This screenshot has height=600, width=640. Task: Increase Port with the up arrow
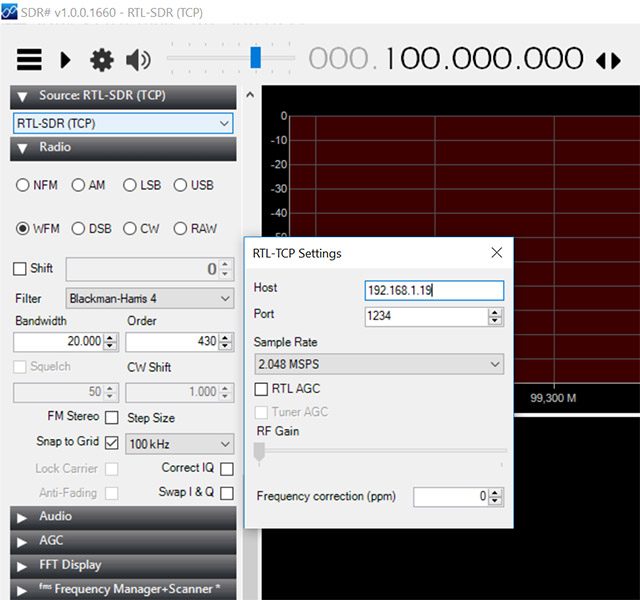(x=495, y=313)
